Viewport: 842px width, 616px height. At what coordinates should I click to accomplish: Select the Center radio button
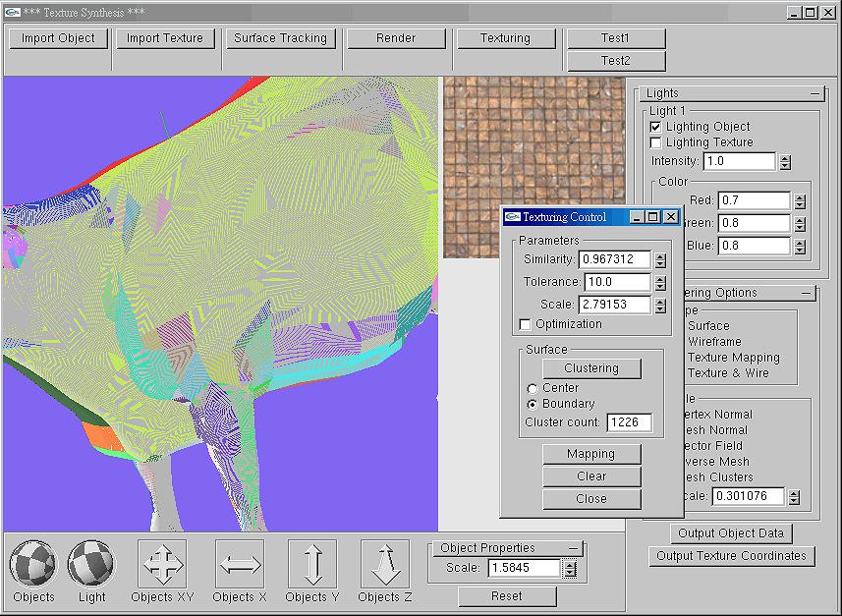point(532,387)
